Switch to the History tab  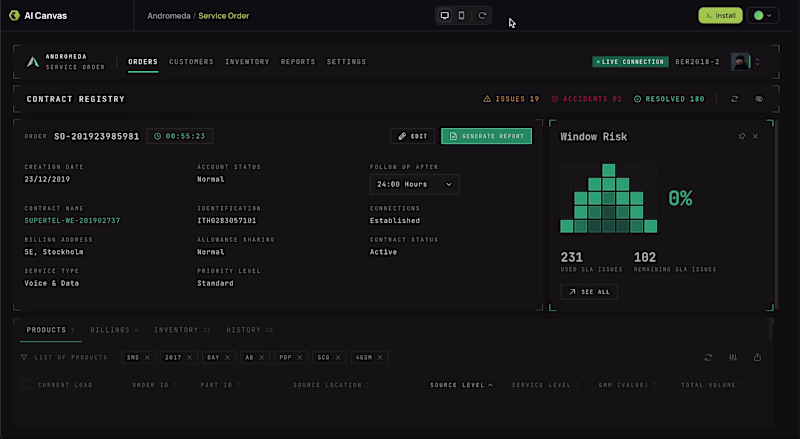(249, 330)
